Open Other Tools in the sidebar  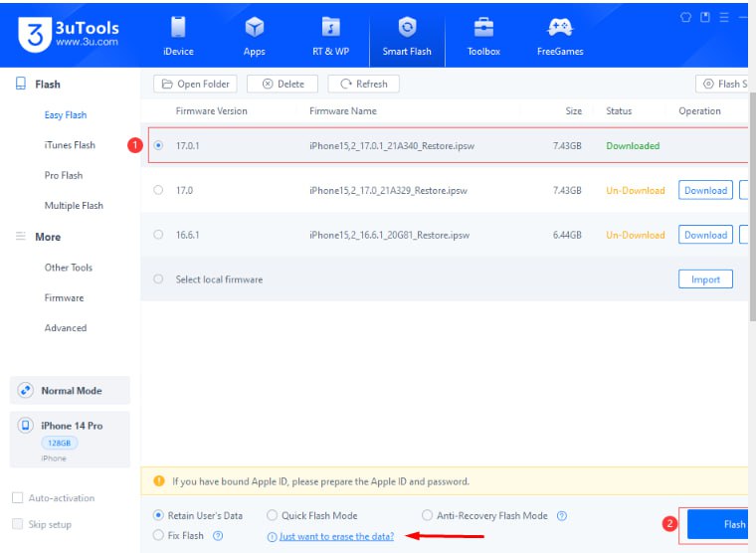69,268
